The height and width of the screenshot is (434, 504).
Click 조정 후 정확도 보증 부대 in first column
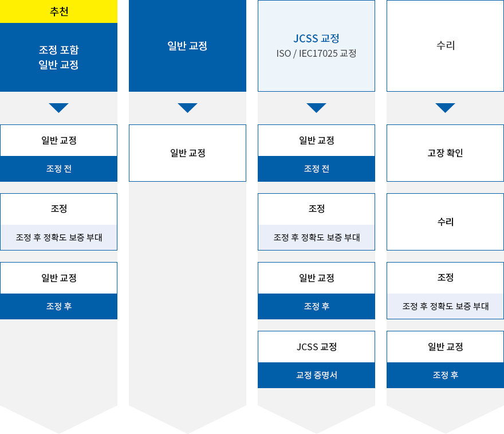[58, 237]
